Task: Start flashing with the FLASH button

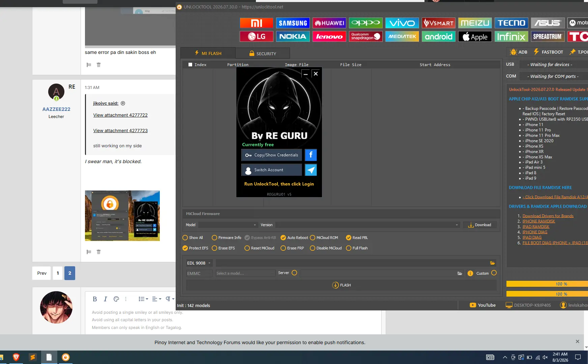Action: click(341, 285)
